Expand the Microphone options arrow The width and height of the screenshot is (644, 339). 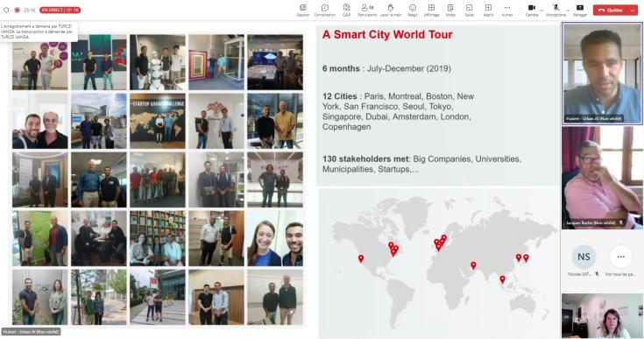[x=568, y=11]
